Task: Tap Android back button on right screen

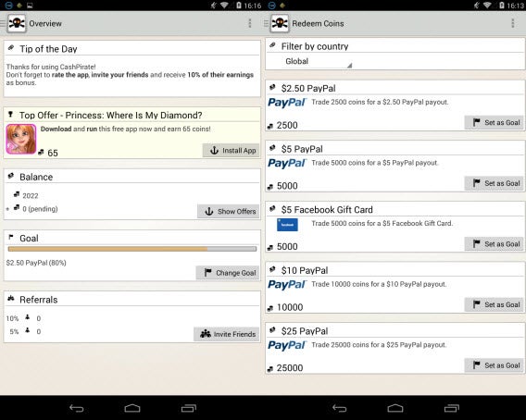Action: [339, 408]
